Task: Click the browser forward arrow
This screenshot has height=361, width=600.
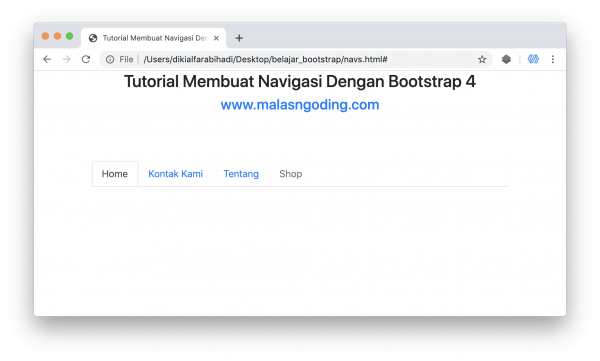Action: [x=67, y=59]
